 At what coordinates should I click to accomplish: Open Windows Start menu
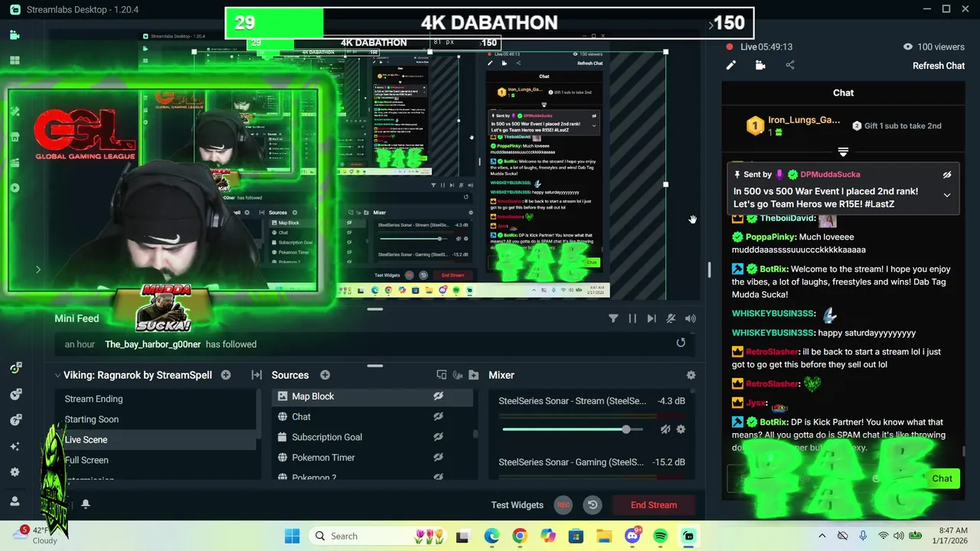tap(292, 536)
